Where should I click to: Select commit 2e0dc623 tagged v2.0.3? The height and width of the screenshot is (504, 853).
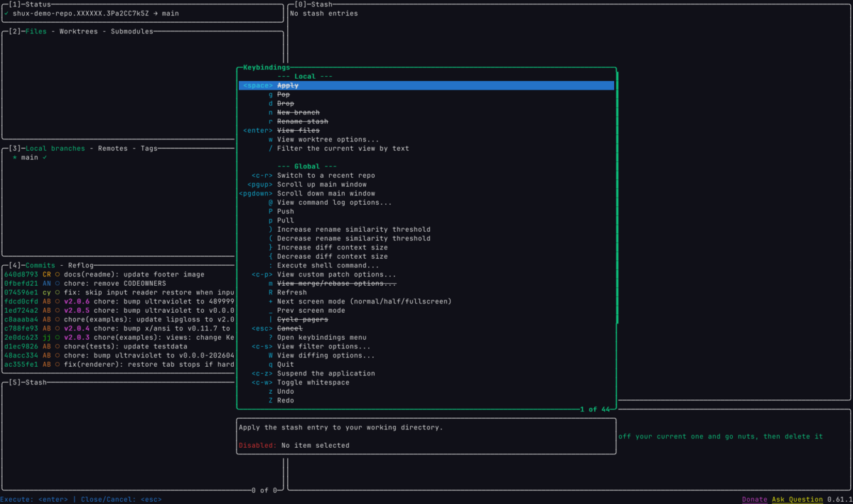coord(119,338)
